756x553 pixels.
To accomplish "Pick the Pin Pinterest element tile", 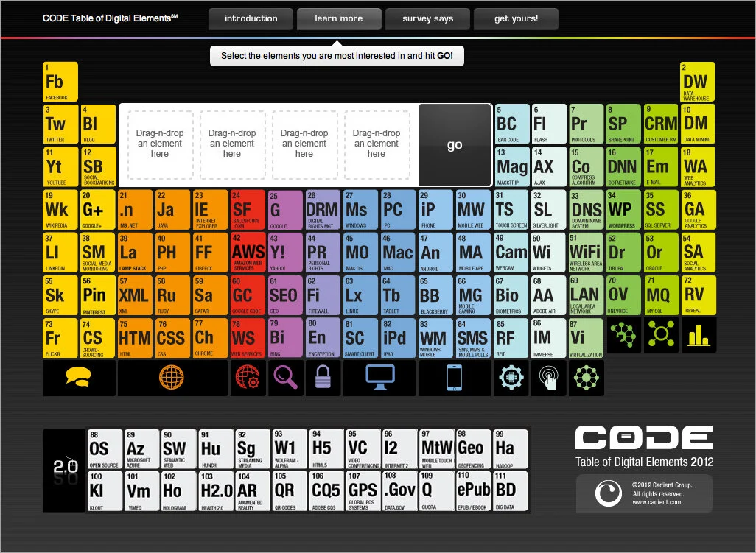I will click(98, 295).
